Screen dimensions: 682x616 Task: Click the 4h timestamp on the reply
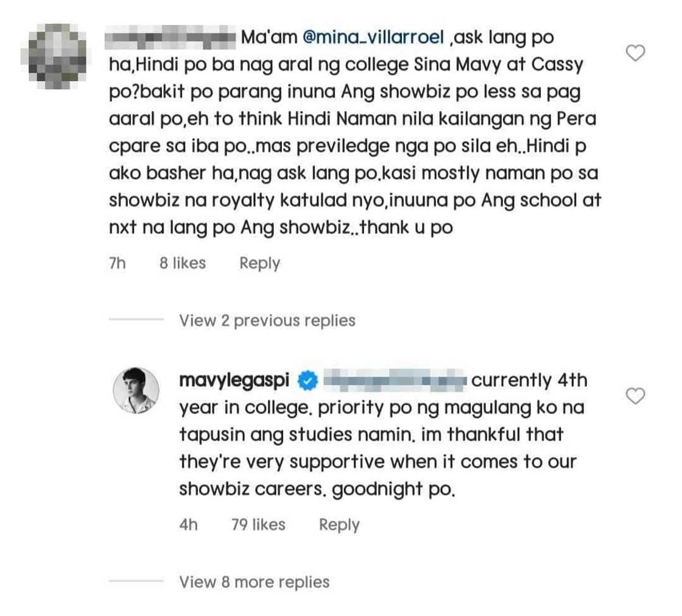coord(189,525)
